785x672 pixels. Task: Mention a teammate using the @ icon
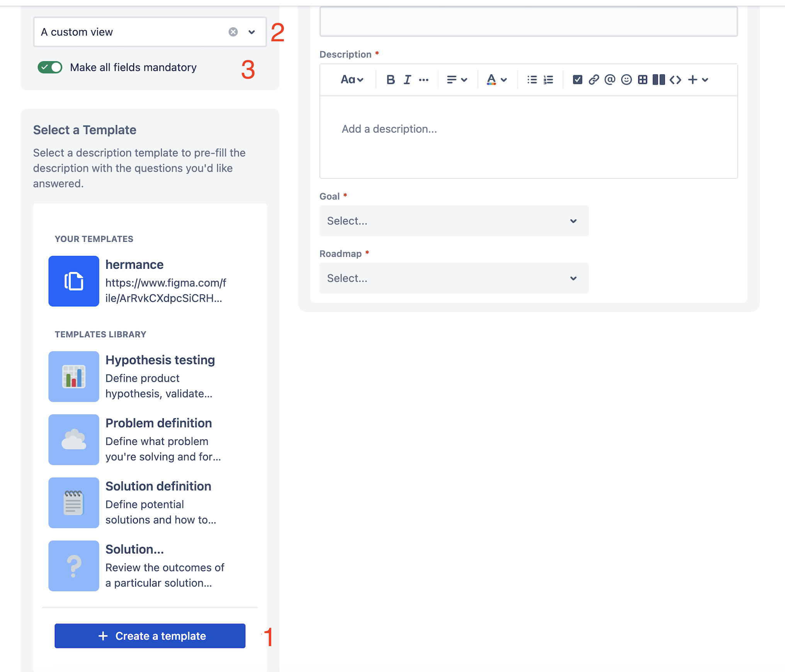pos(609,80)
